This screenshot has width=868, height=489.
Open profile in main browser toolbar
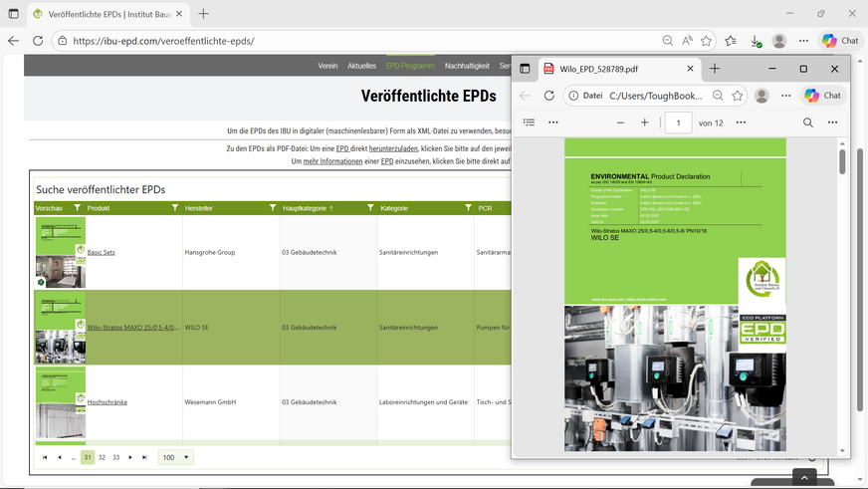(779, 41)
